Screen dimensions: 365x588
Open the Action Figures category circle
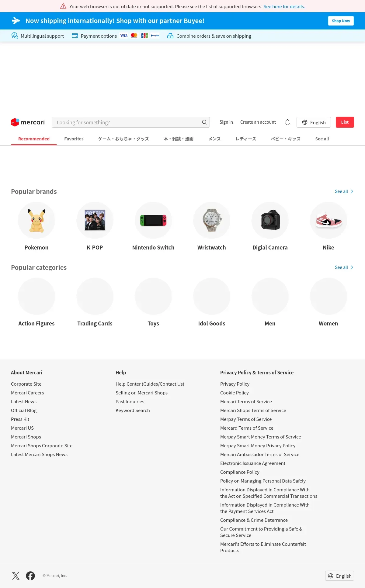point(36,296)
